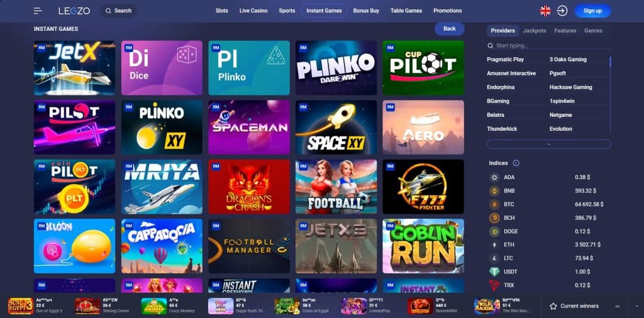Click the BNB coin icon
The width and height of the screenshot is (644, 318).
click(494, 191)
